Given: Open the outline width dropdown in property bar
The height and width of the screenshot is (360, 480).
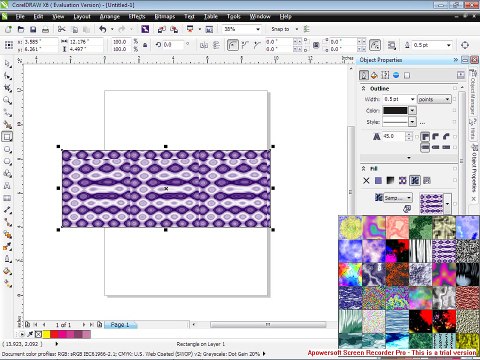Looking at the screenshot, I should [x=449, y=45].
